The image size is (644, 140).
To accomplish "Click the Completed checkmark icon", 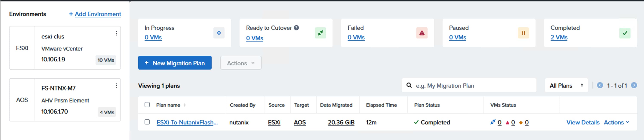I will (625, 33).
